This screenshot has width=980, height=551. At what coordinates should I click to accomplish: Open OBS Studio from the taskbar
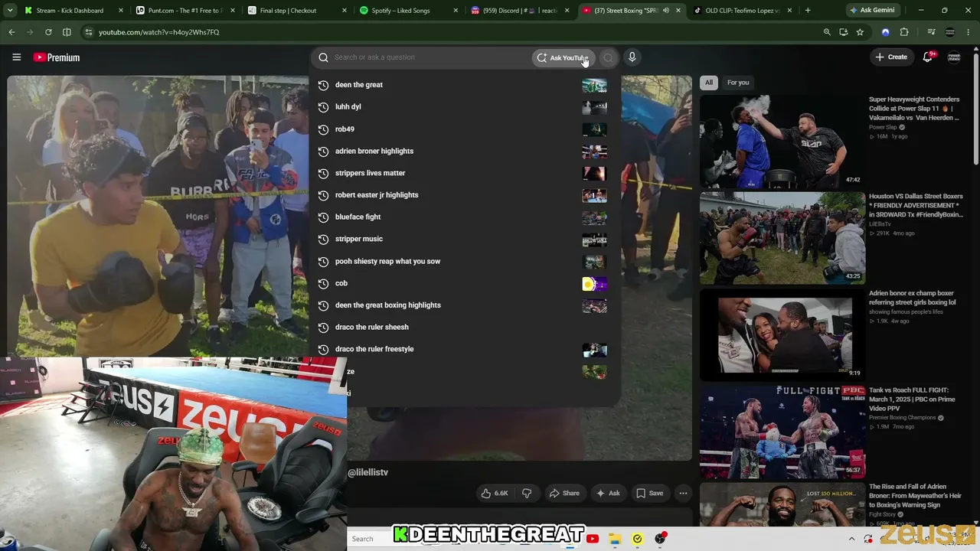(x=660, y=539)
